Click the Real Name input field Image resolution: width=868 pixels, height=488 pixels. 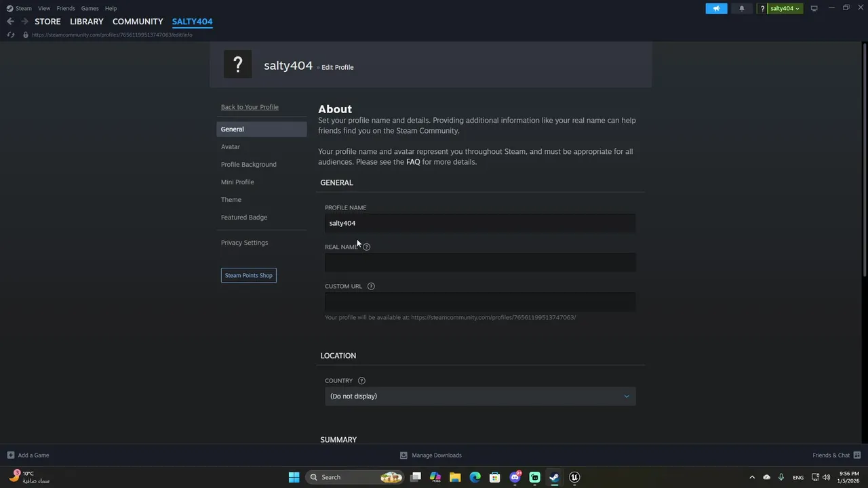tap(480, 262)
